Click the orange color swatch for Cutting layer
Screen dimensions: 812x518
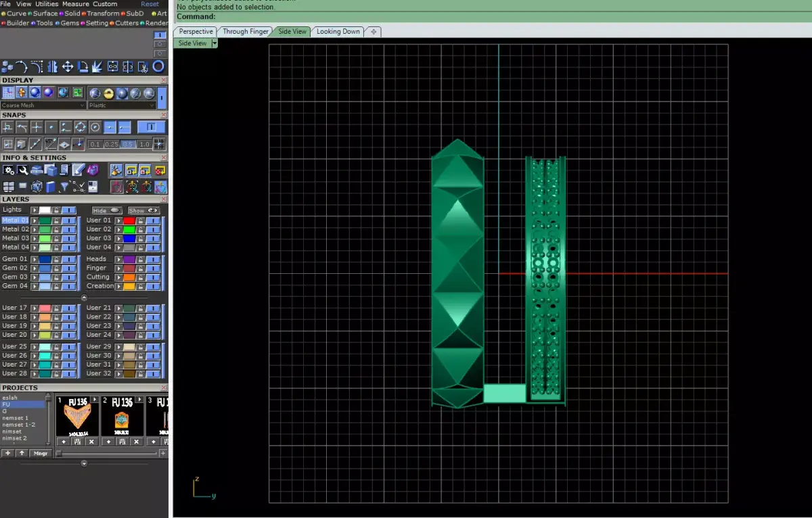point(129,277)
